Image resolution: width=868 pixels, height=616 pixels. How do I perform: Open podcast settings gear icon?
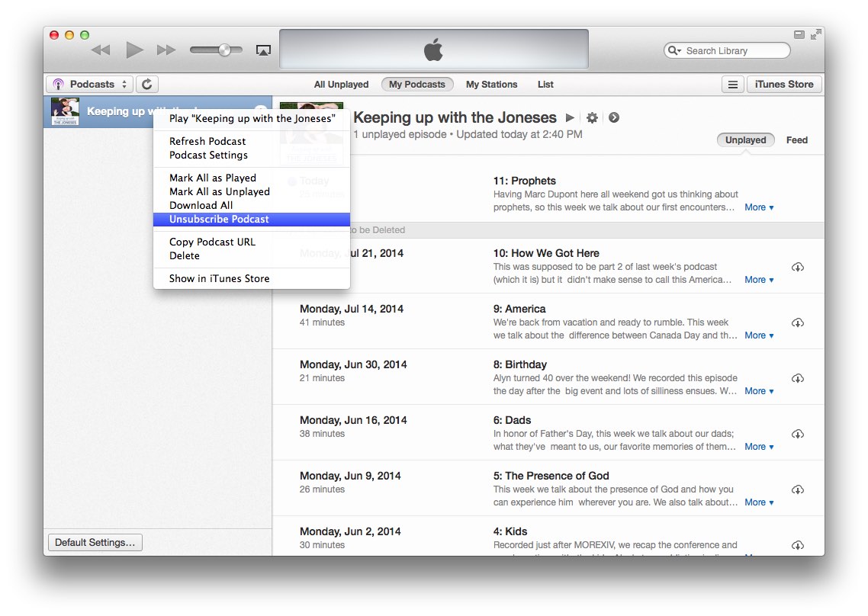point(593,117)
